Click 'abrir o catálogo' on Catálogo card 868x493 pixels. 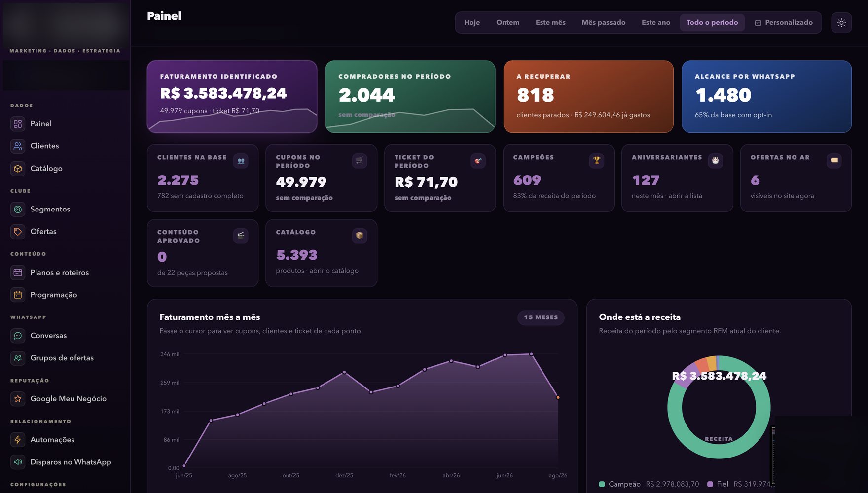334,271
